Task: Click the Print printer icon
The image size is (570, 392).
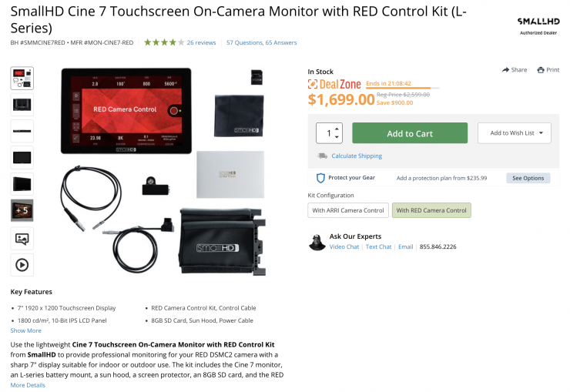Action: pos(541,70)
